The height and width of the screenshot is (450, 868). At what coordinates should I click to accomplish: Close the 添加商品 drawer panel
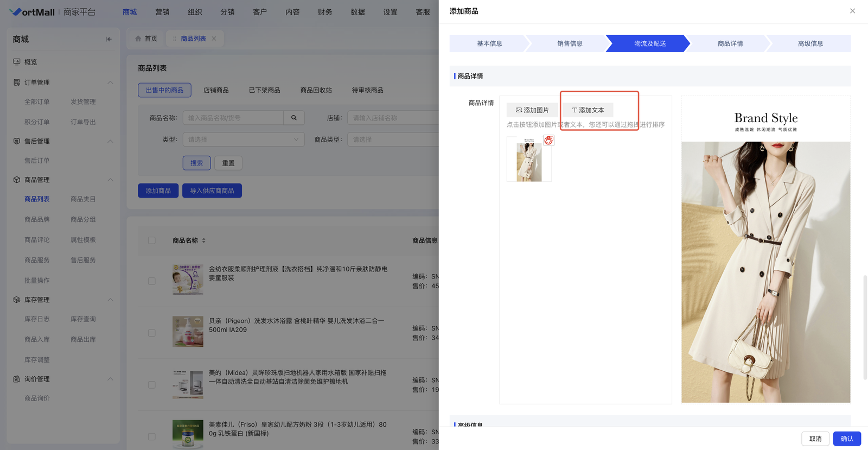coord(852,11)
